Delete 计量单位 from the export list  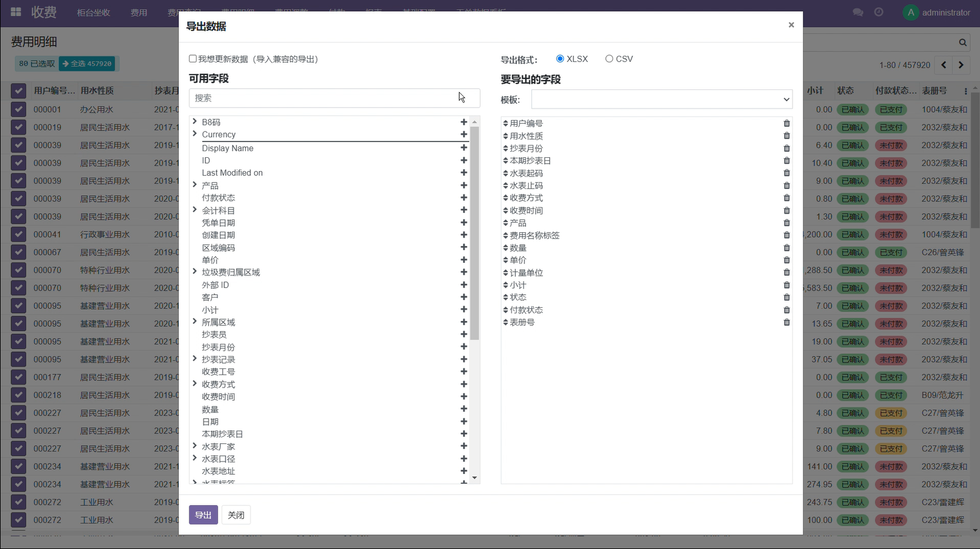pos(787,272)
